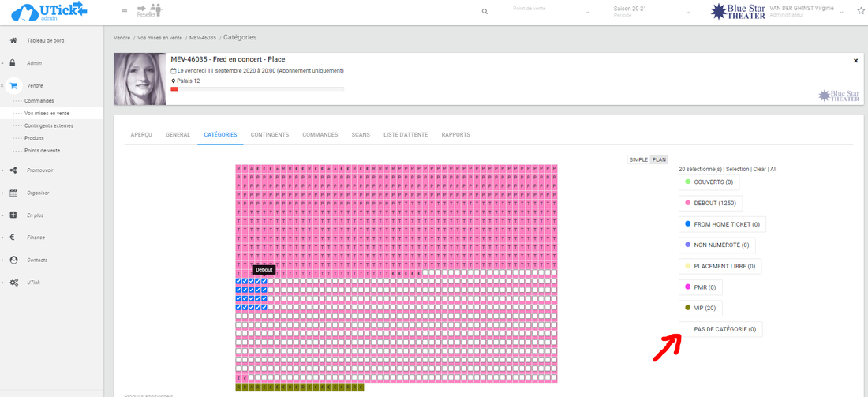
Task: Click the Clear selection link
Action: pos(759,169)
